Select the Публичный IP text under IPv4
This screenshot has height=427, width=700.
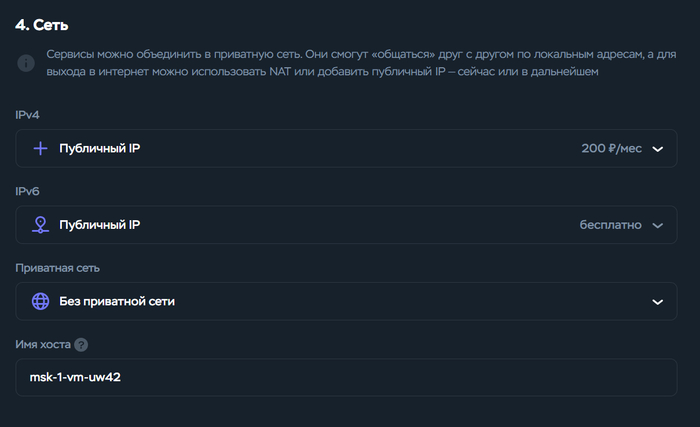pyautogui.click(x=100, y=148)
